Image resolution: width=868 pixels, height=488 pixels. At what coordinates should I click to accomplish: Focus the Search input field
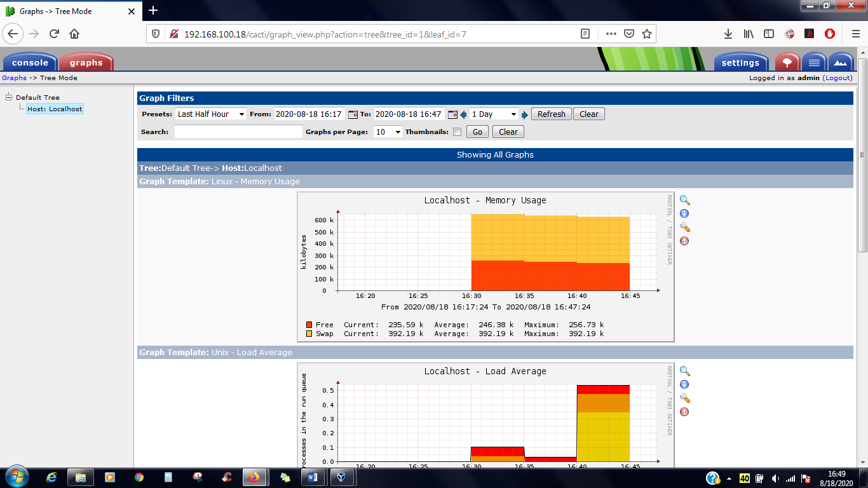click(x=238, y=132)
